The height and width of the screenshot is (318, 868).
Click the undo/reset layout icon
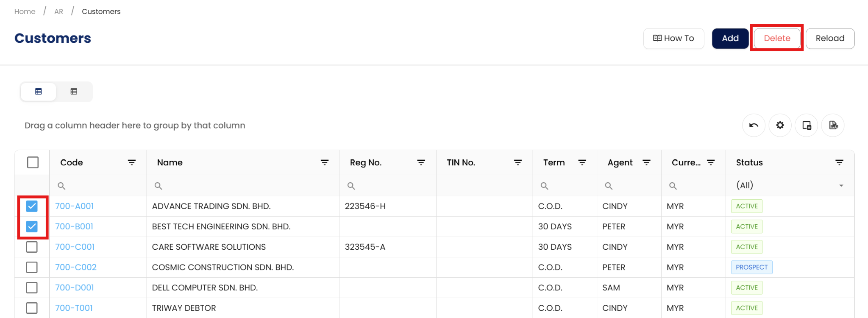coord(754,126)
